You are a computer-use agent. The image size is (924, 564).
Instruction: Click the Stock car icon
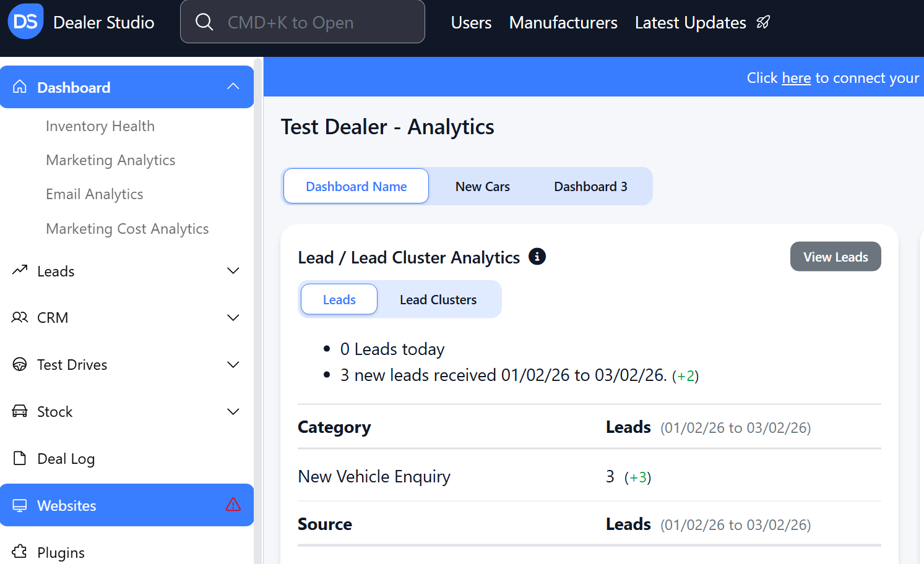[20, 411]
